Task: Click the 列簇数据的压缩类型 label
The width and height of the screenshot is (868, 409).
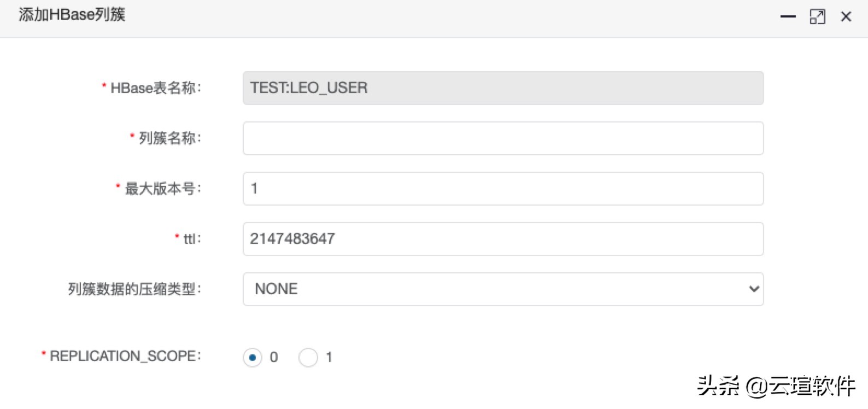Action: pyautogui.click(x=135, y=289)
